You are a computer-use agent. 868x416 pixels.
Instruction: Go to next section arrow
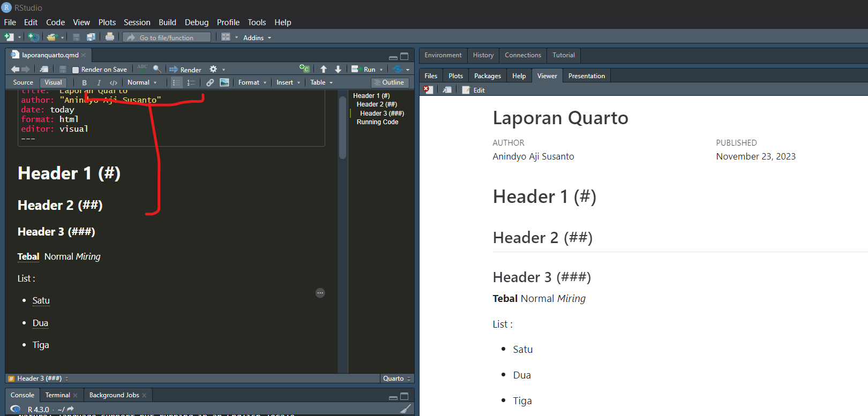338,69
